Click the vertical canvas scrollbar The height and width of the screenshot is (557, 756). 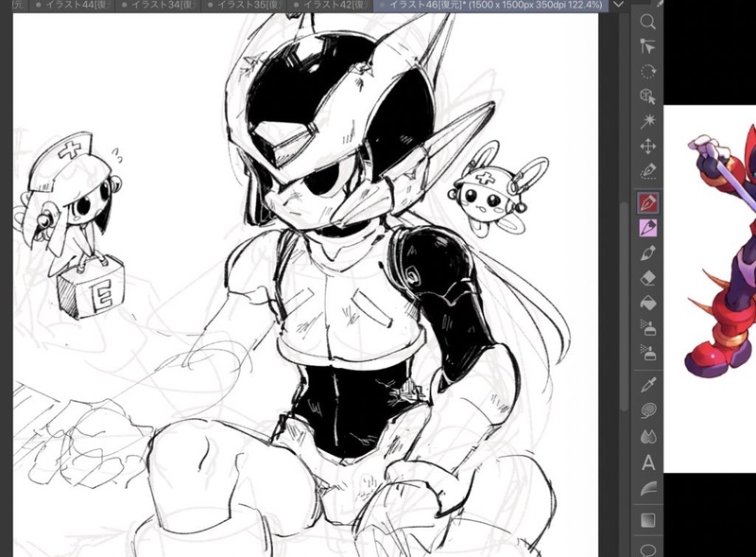coord(624,306)
